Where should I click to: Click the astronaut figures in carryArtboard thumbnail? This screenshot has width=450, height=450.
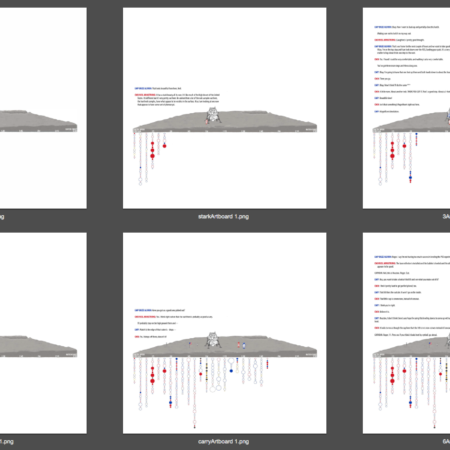[241, 345]
